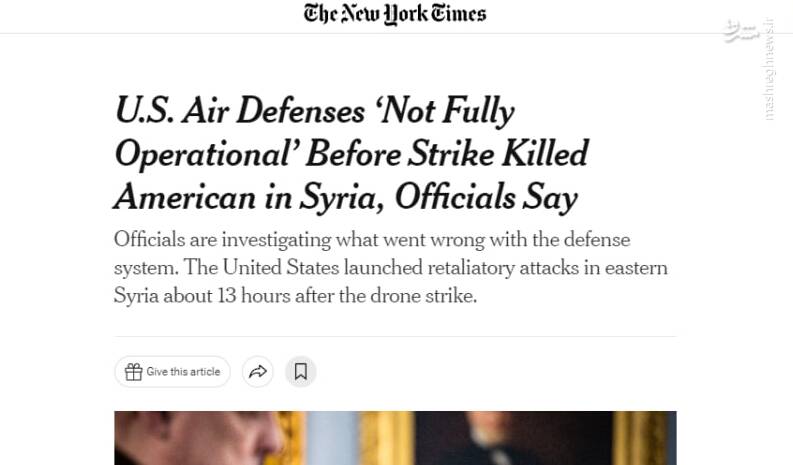Click The New York Times masthead logo
The height and width of the screenshot is (465, 793).
395,14
